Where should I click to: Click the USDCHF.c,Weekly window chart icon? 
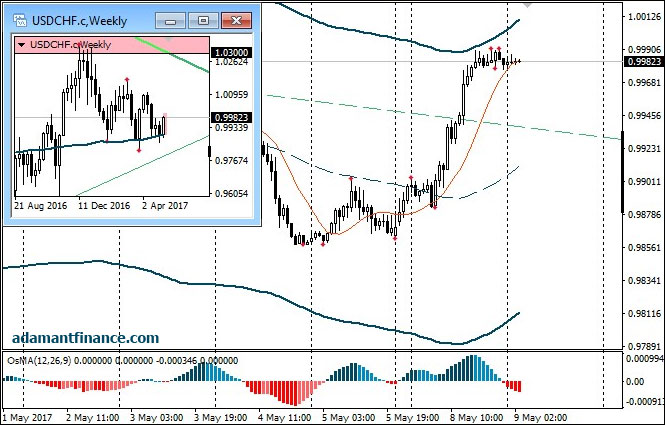tap(20, 20)
